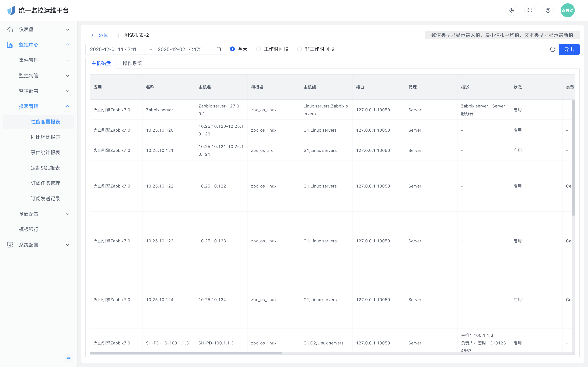Open 同比环比报表 in sidebar
This screenshot has height=367, width=588.
point(45,137)
